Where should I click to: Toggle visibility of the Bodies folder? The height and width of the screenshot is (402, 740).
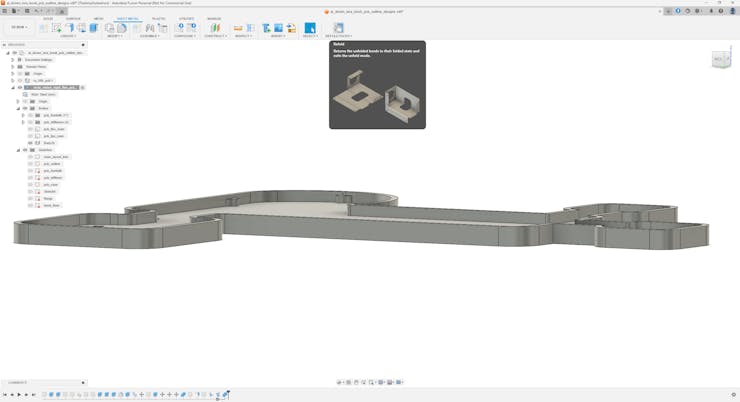click(25, 108)
